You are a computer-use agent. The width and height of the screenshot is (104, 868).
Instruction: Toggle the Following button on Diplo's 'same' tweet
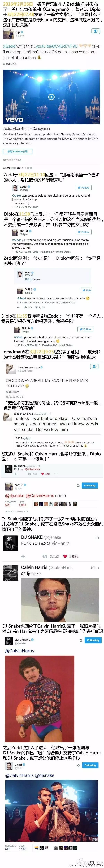[x=90, y=486]
